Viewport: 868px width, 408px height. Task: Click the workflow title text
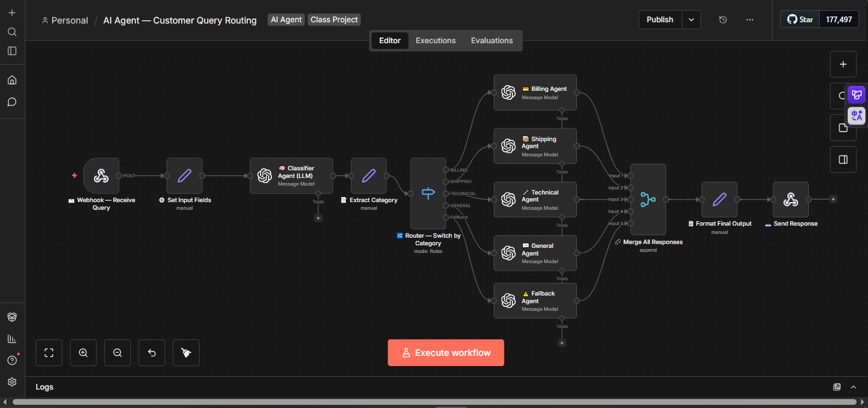coord(180,20)
